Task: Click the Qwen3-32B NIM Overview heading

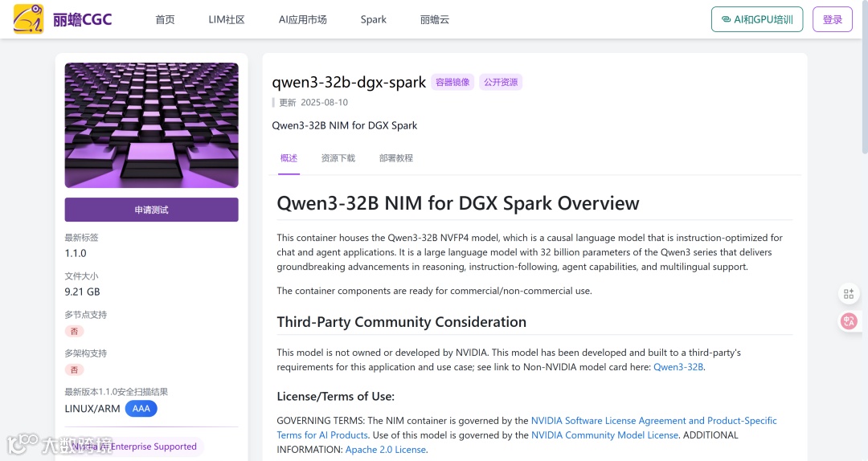Action: pos(458,203)
